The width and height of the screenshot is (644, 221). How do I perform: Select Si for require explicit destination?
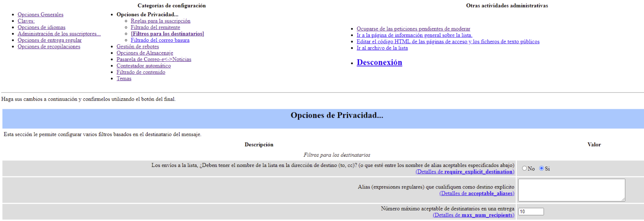point(542,168)
